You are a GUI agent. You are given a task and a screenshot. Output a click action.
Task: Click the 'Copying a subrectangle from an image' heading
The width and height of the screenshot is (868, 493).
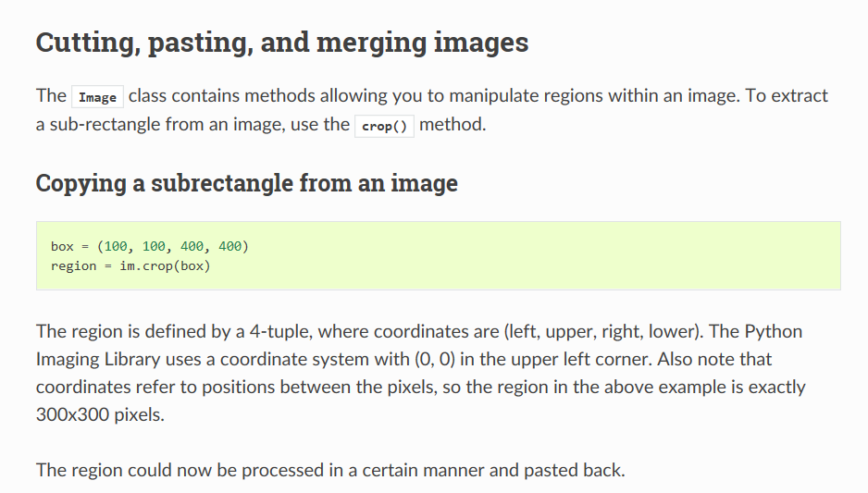(x=247, y=183)
